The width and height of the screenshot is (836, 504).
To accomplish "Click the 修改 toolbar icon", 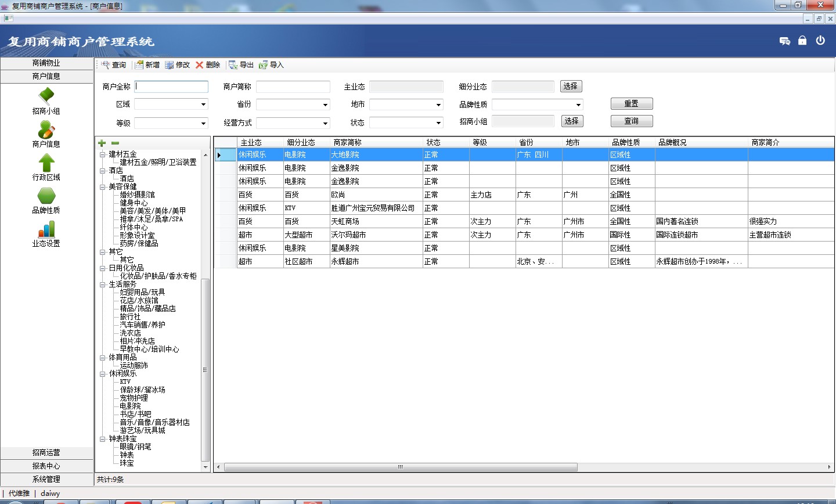I will (170, 65).
